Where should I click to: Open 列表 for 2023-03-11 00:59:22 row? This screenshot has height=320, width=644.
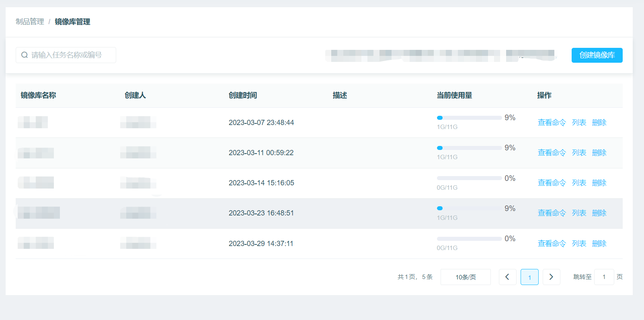point(579,153)
